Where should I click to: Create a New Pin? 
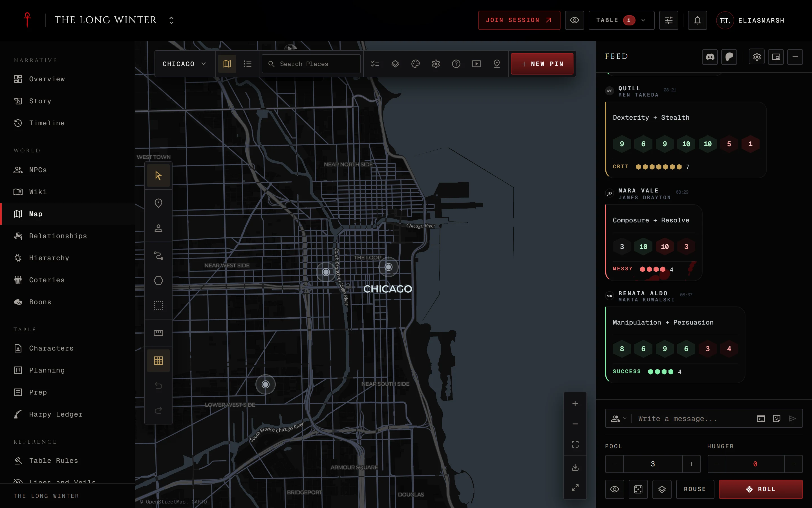click(x=542, y=64)
